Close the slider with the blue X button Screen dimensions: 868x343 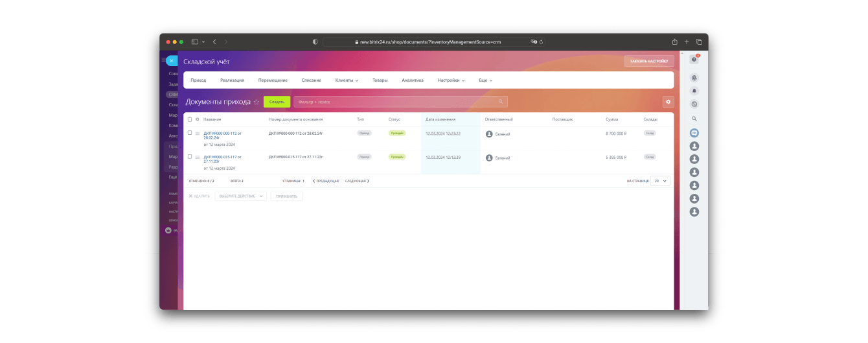pos(171,61)
